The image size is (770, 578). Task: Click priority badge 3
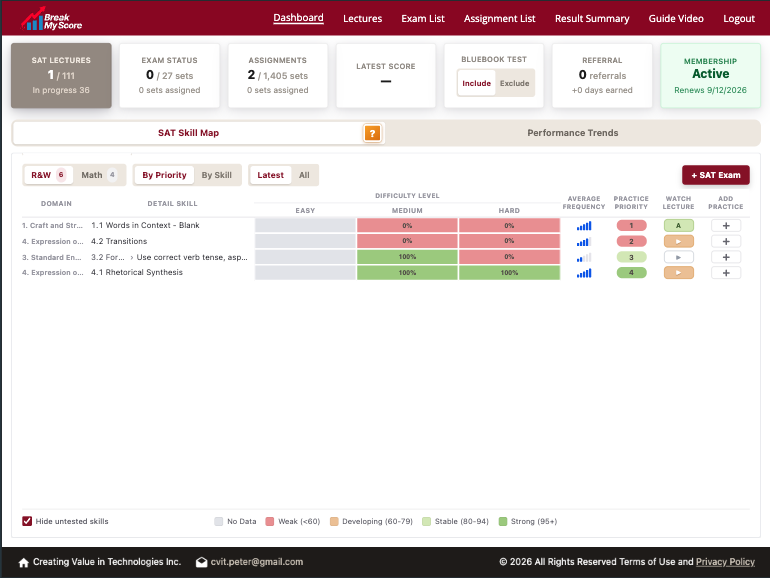(632, 257)
